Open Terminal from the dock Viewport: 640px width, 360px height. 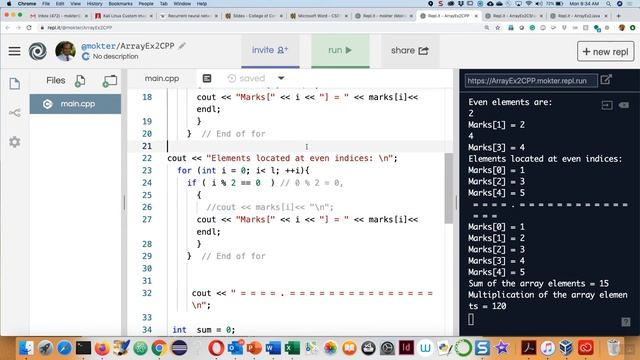[83, 348]
